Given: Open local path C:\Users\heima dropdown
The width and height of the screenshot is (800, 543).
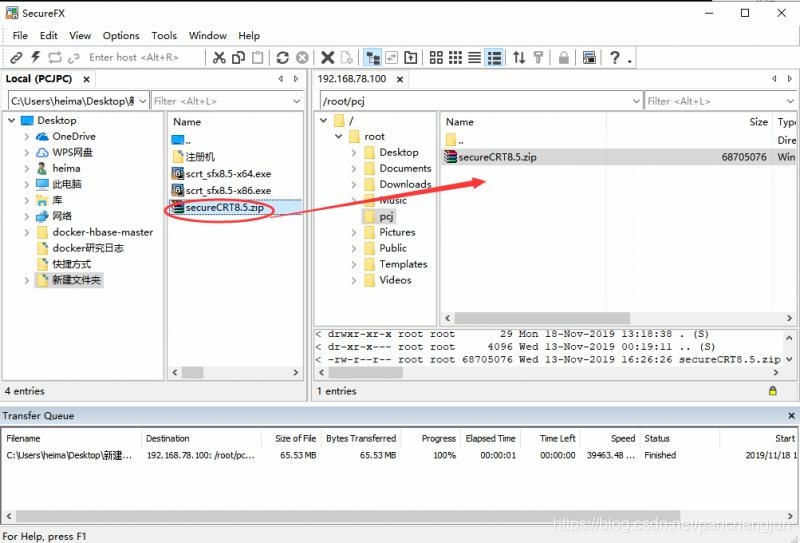Looking at the screenshot, I should coord(143,101).
